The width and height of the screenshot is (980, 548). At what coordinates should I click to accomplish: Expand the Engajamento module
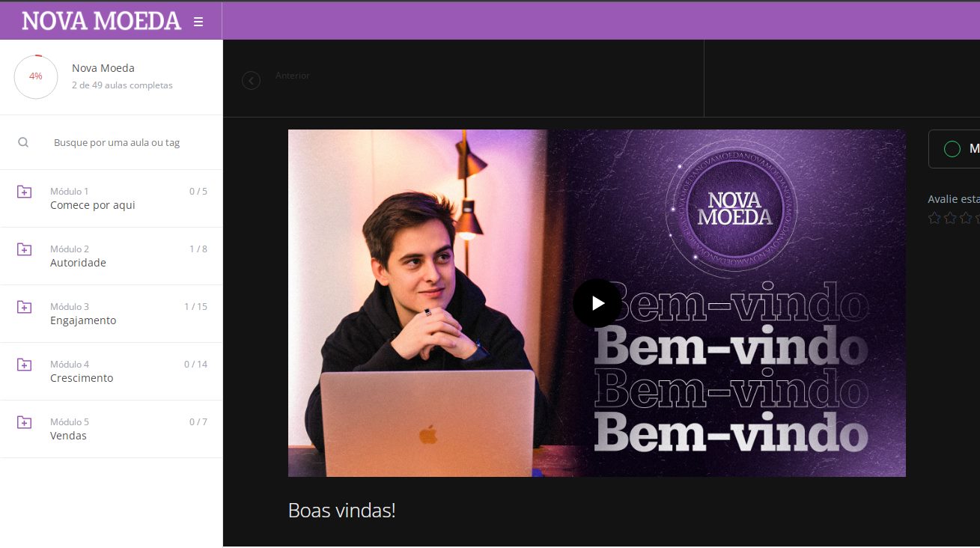[112, 314]
